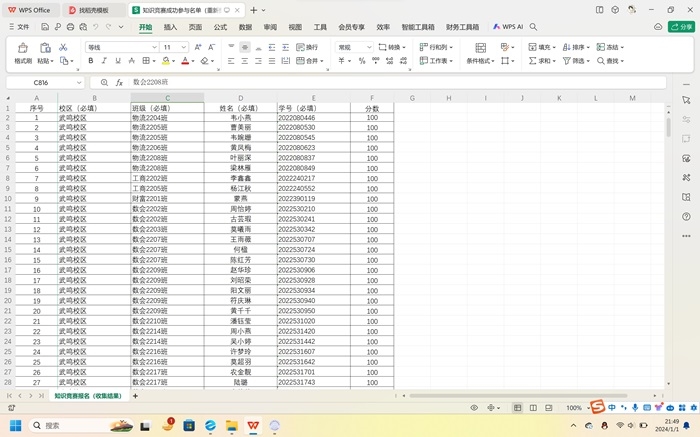Click the save icon in quick access bar
Viewport: 700px width, 437px height.
[x=43, y=28]
